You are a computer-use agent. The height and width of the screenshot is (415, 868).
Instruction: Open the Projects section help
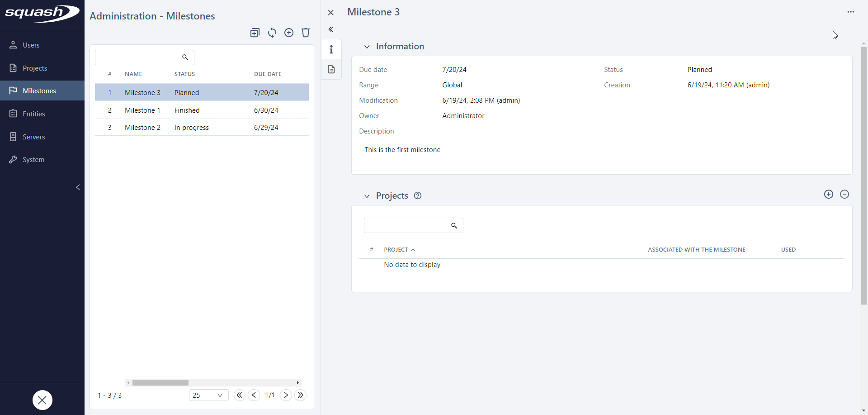click(x=417, y=196)
